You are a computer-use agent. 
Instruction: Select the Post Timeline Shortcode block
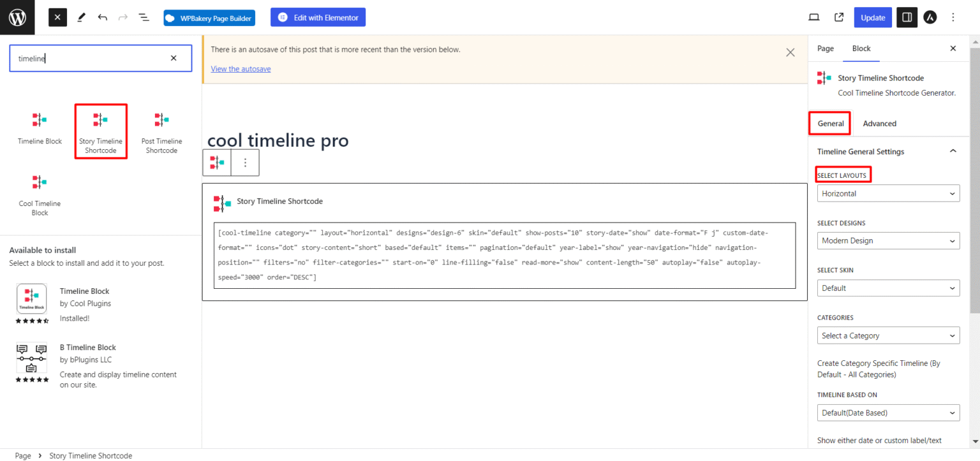click(x=161, y=128)
